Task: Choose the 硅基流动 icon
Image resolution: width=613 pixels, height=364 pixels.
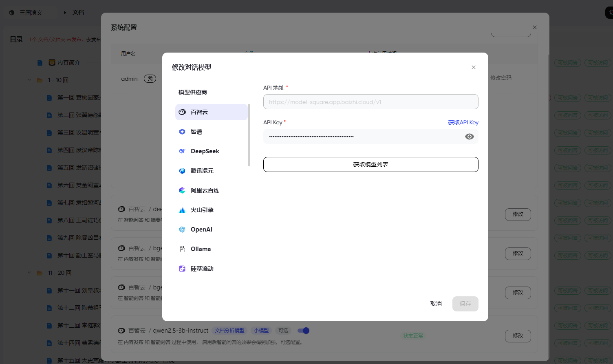Action: 182,269
